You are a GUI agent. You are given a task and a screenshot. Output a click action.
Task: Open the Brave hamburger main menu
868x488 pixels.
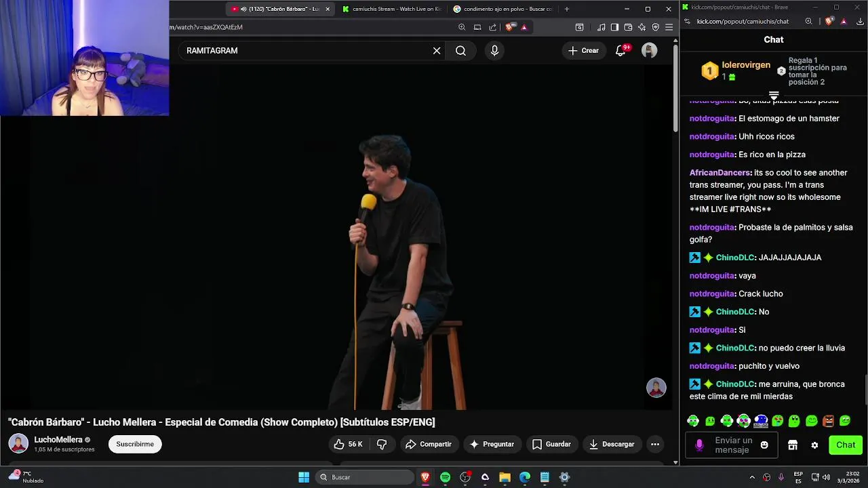669,27
